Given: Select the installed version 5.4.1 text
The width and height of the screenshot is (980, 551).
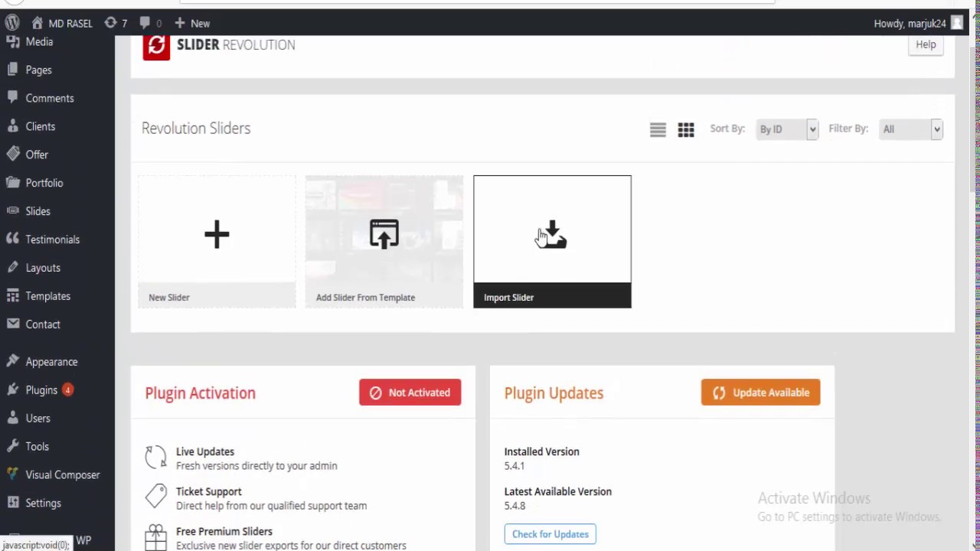Looking at the screenshot, I should coord(514,466).
